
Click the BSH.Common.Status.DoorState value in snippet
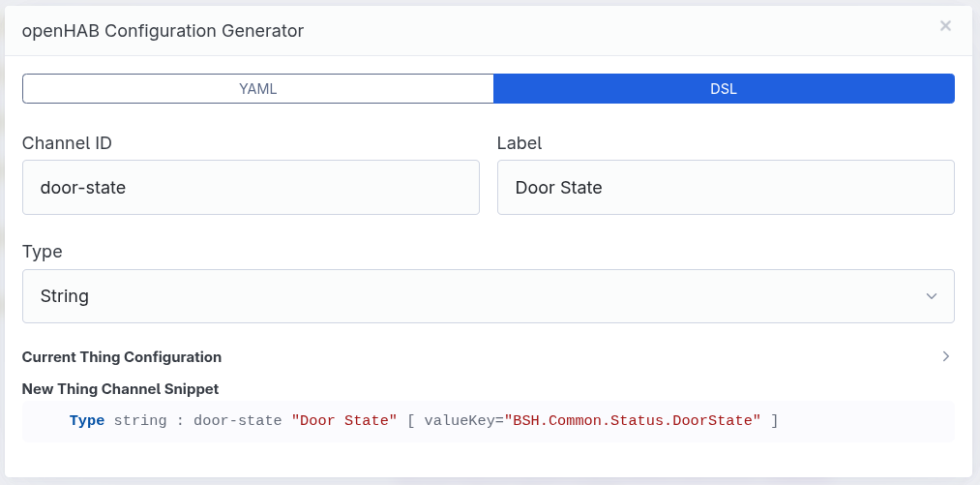[633, 421]
